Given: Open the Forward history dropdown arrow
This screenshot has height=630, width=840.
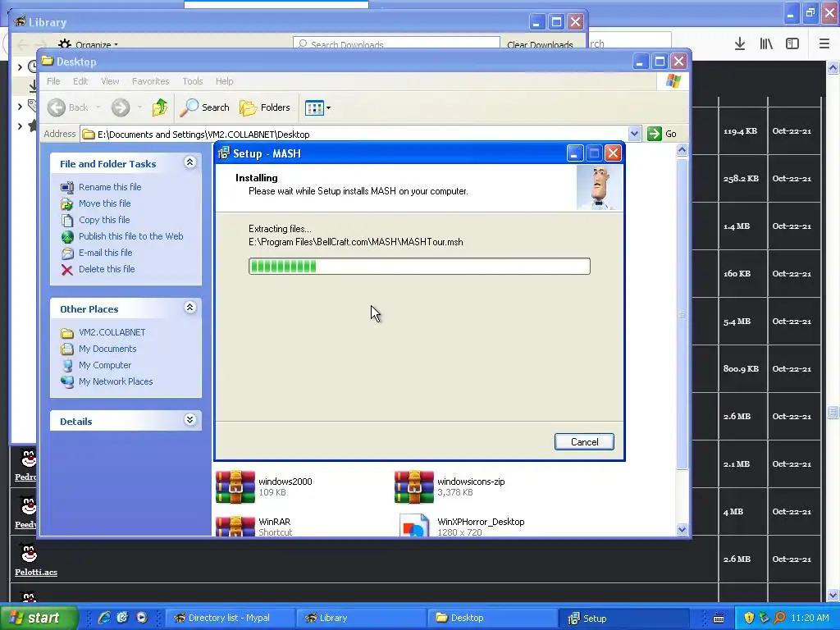Looking at the screenshot, I should (x=139, y=107).
